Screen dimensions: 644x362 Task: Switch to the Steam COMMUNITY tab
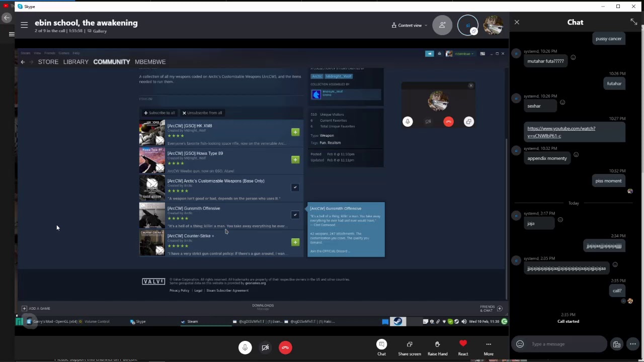[x=112, y=62]
